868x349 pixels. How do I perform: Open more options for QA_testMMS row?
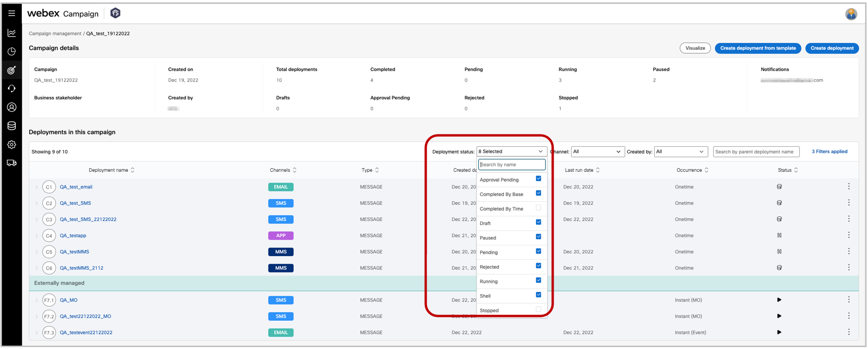(x=849, y=251)
